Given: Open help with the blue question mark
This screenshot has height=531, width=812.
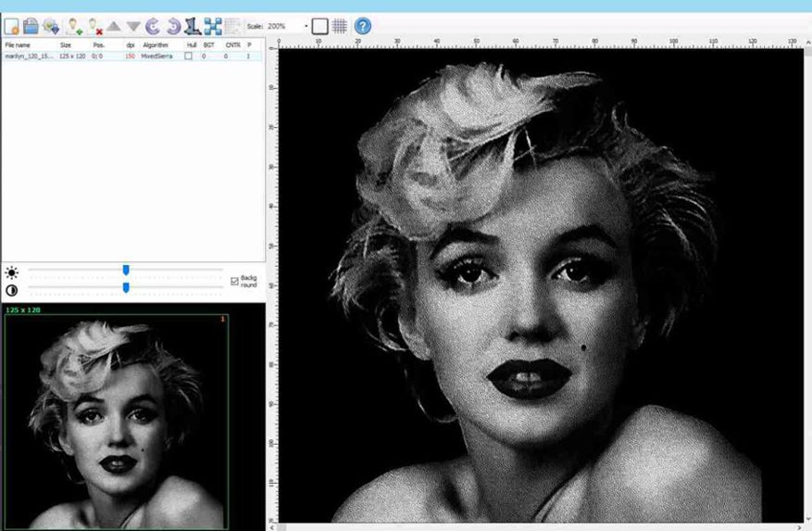Looking at the screenshot, I should (x=363, y=26).
